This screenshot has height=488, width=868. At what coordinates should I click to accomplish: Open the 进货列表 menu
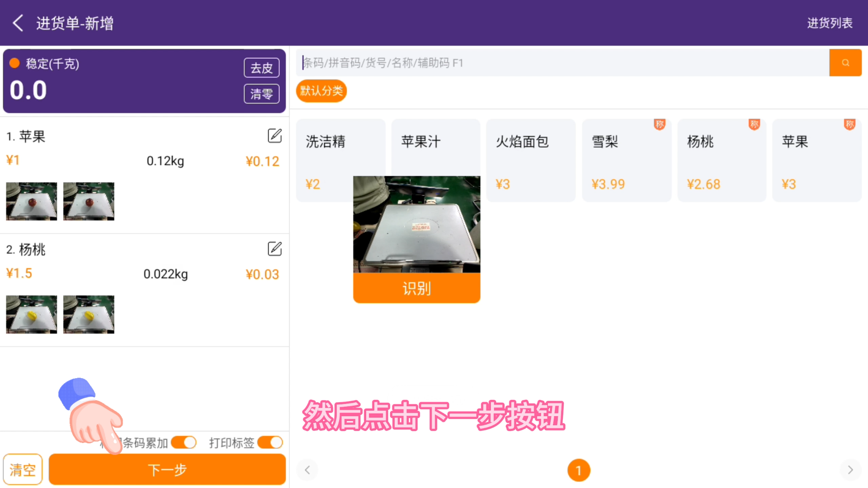coord(830,23)
